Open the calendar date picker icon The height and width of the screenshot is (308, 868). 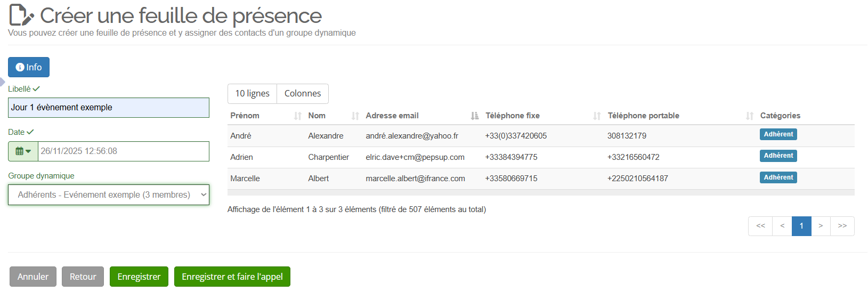point(23,151)
